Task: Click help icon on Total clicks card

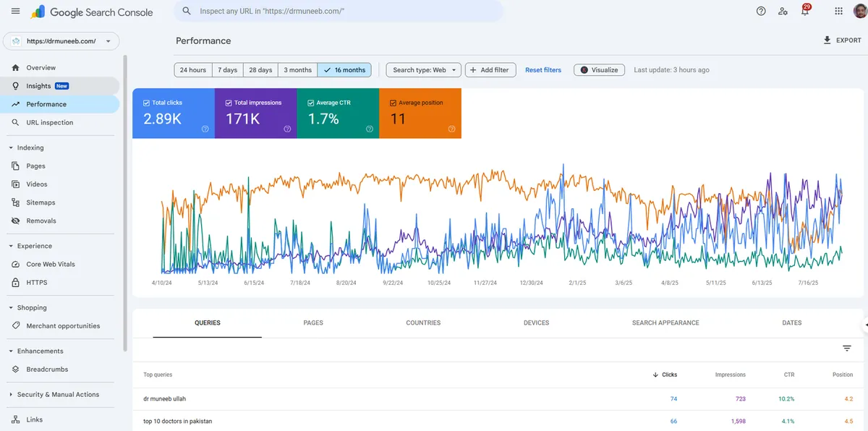Action: 205,129
